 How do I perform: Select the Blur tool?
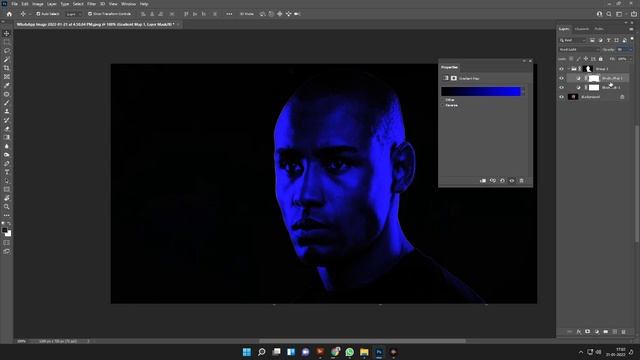7,146
